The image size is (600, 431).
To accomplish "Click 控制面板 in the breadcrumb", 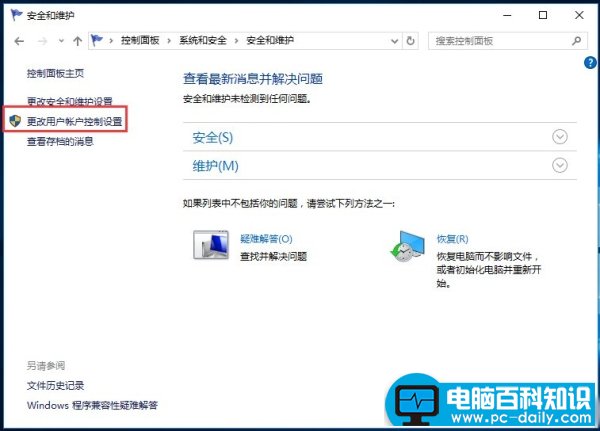I will pyautogui.click(x=140, y=40).
